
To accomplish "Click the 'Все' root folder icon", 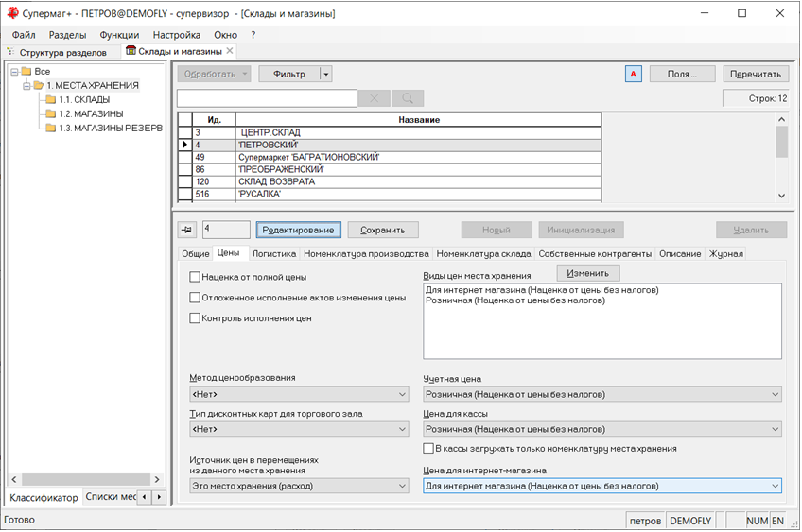I will click(26, 71).
